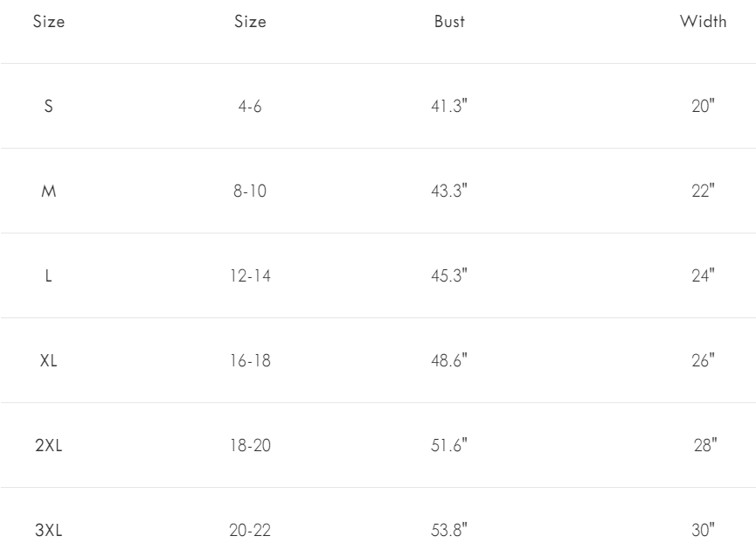
Task: Select the 3XL size row label
Action: click(x=49, y=530)
